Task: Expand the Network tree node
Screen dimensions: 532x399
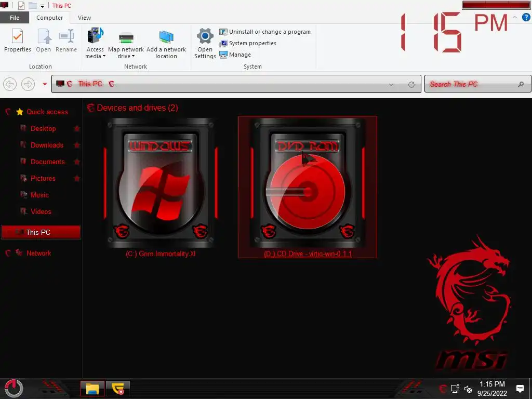Action: pos(8,253)
